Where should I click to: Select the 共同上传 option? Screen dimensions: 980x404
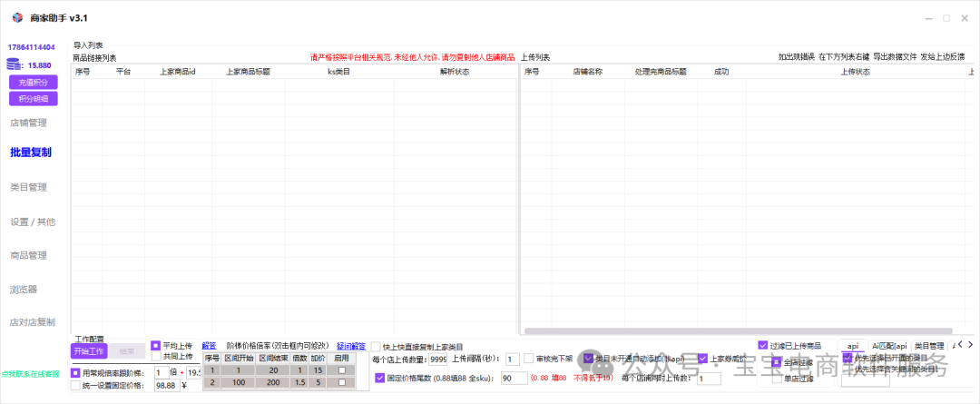(x=156, y=356)
